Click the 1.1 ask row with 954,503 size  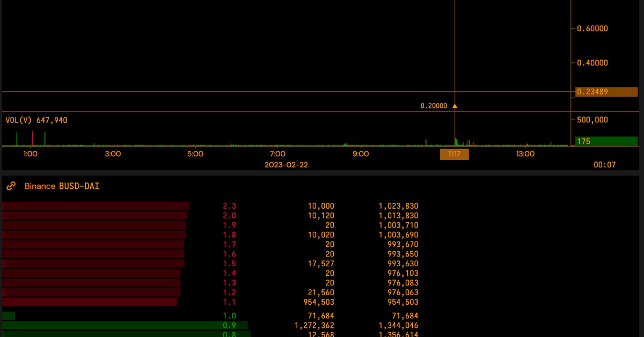(x=229, y=302)
